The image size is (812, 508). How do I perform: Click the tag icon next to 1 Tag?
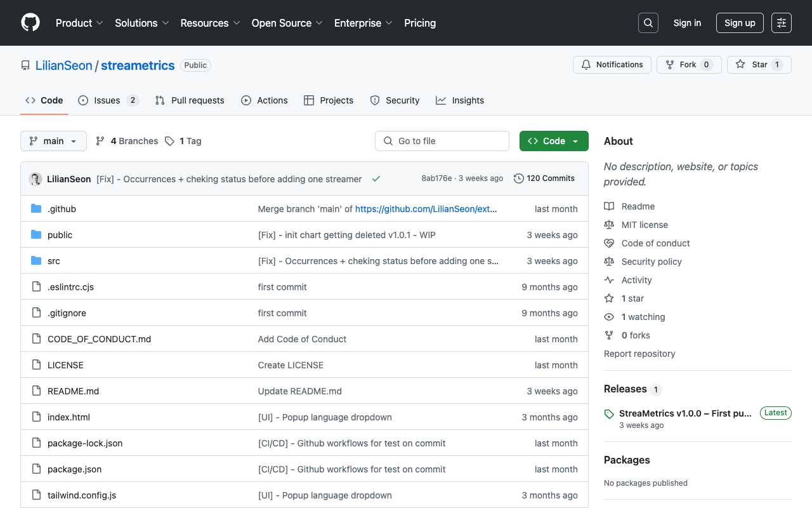point(169,140)
